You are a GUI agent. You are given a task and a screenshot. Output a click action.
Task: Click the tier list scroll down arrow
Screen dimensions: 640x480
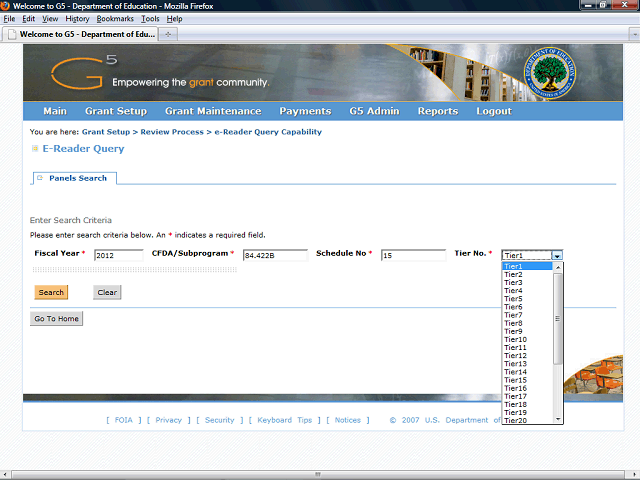pyautogui.click(x=558, y=419)
